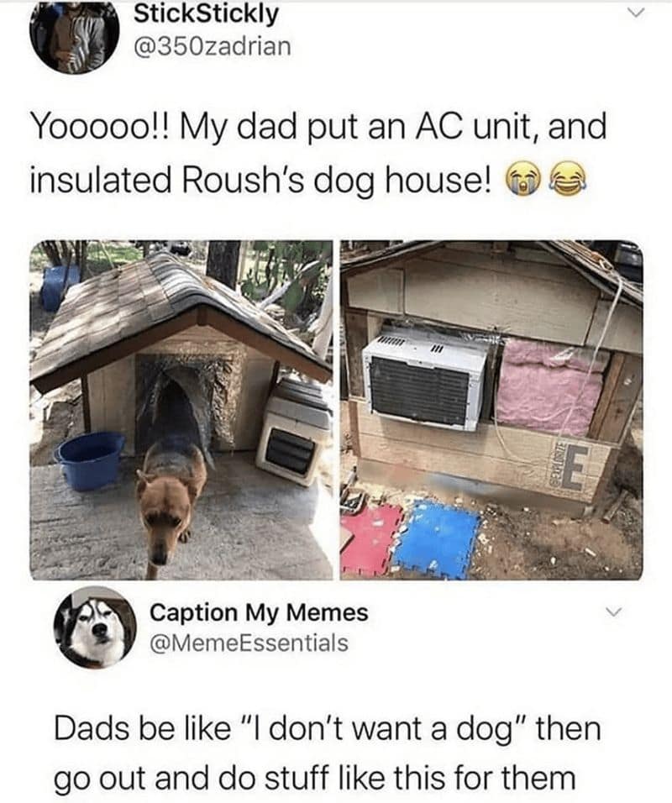Open the right photo showing the AC unit
Viewport: 672px width, 803px height.
(491, 410)
